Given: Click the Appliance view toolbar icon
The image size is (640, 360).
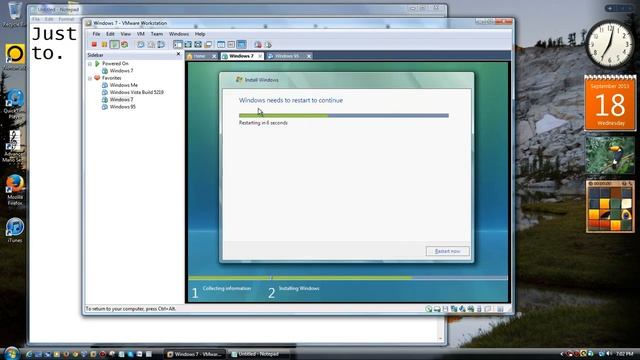Looking at the screenshot, I should (231, 44).
